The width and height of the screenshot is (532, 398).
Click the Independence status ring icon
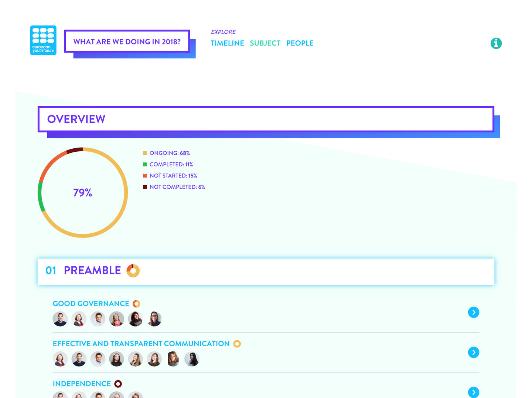[118, 384]
